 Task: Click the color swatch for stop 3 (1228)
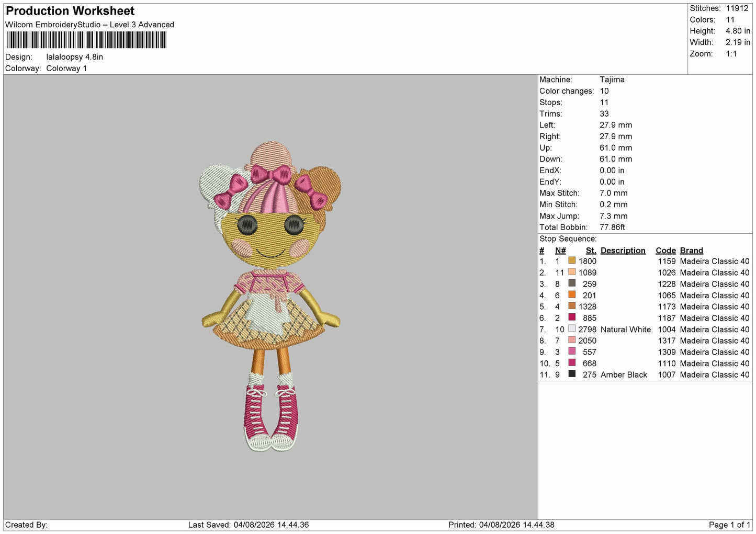coord(572,283)
